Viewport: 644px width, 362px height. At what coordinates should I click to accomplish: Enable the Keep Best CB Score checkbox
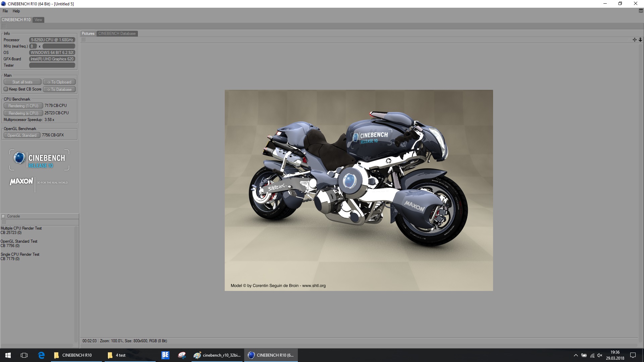6,89
